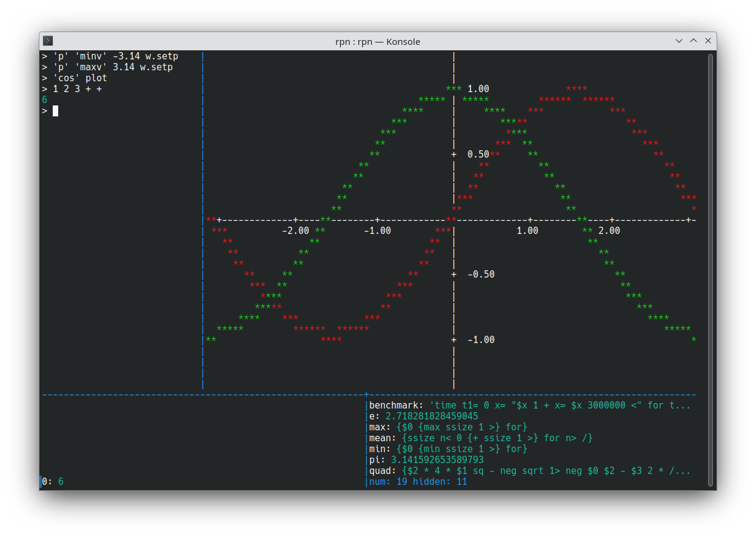This screenshot has height=537, width=756.
Task: Click the 'num: 19 hidden: 11' status line
Action: click(418, 482)
